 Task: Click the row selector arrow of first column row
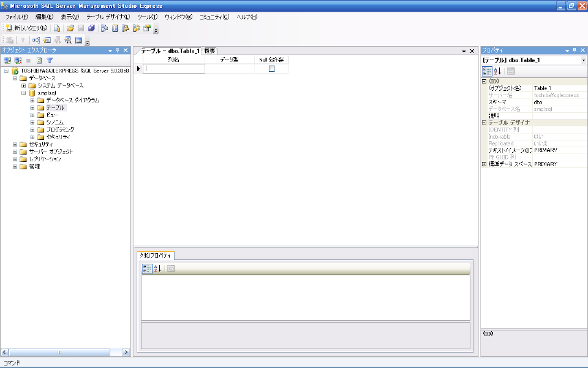coord(138,69)
